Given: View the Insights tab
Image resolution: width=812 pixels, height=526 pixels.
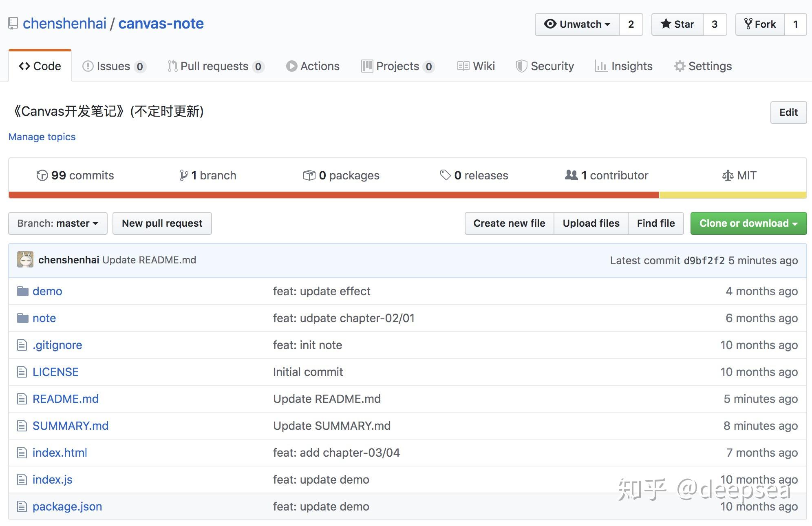Looking at the screenshot, I should pyautogui.click(x=624, y=66).
